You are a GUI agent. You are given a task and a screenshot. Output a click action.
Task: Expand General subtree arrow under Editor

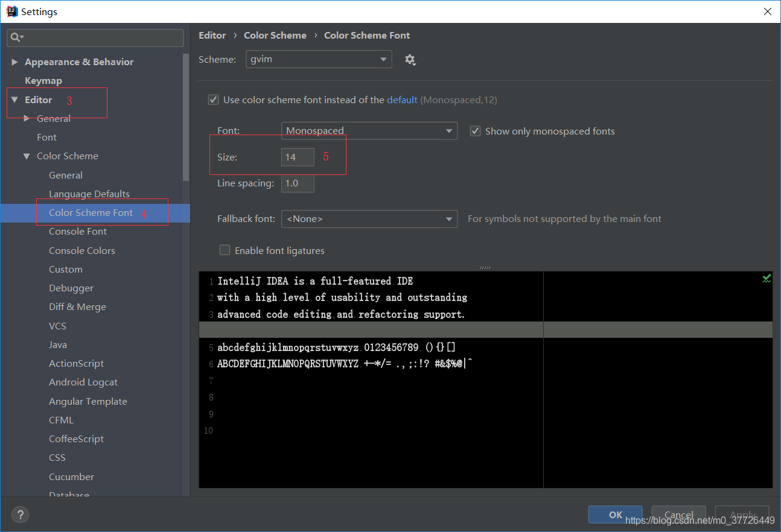click(x=27, y=118)
